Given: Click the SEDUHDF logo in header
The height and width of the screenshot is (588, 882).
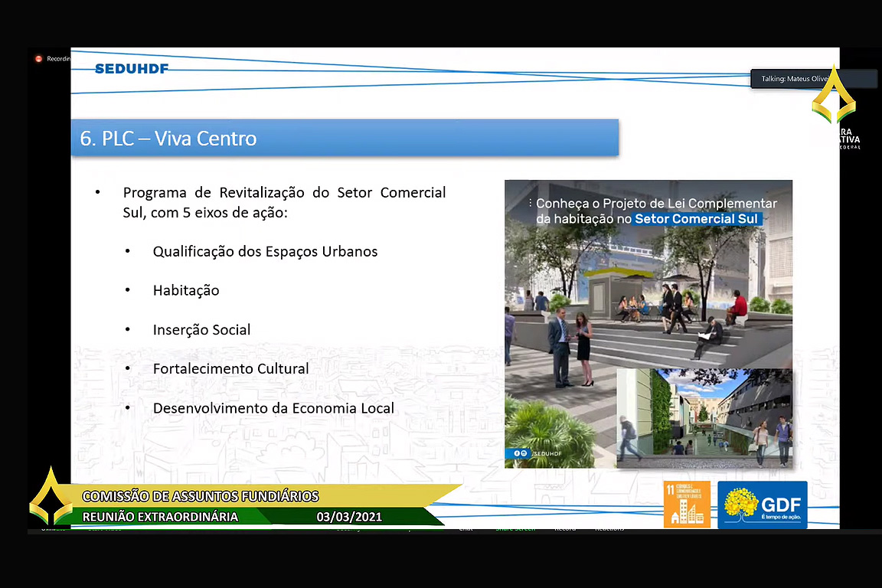Looking at the screenshot, I should (131, 69).
